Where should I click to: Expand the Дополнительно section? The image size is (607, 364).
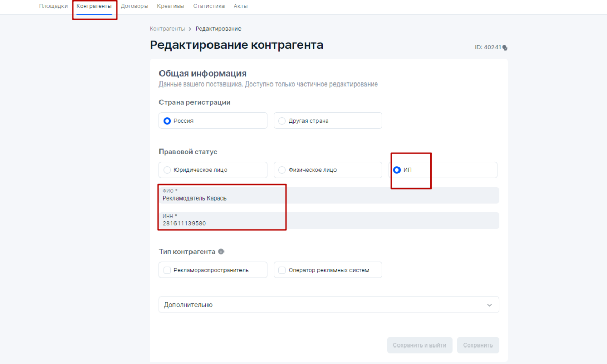(328, 305)
